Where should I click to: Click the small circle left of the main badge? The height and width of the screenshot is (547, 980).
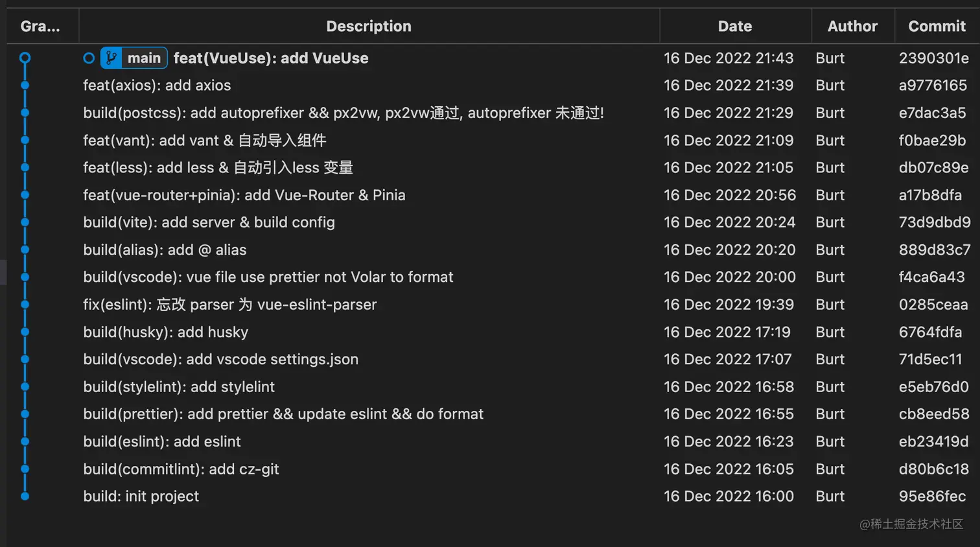coord(89,58)
